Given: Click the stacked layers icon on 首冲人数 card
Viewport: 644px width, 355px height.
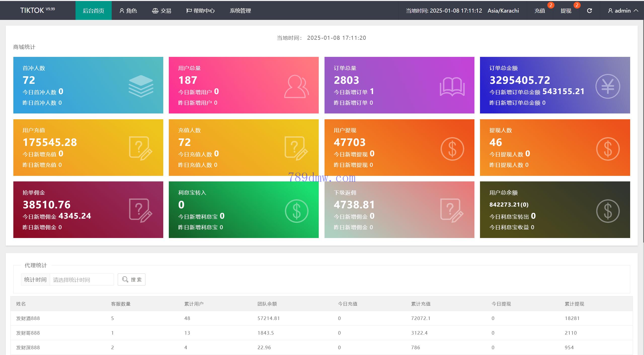Looking at the screenshot, I should [x=141, y=86].
